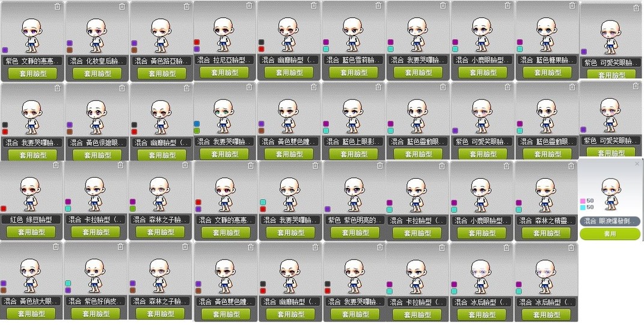Viewport: 644px width, 325px height.
Task: Delete the 紫色 紫色明亮的 face card
Action: (x=380, y=166)
